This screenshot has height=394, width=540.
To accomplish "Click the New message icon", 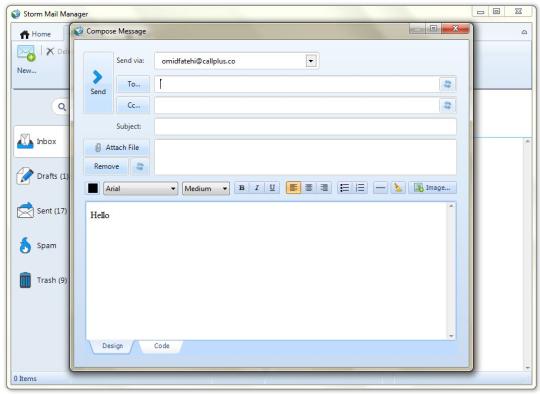I will [x=26, y=53].
